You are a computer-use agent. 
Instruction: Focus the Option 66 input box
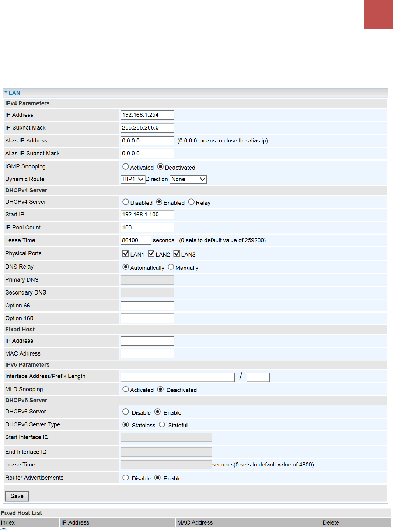[x=147, y=306]
